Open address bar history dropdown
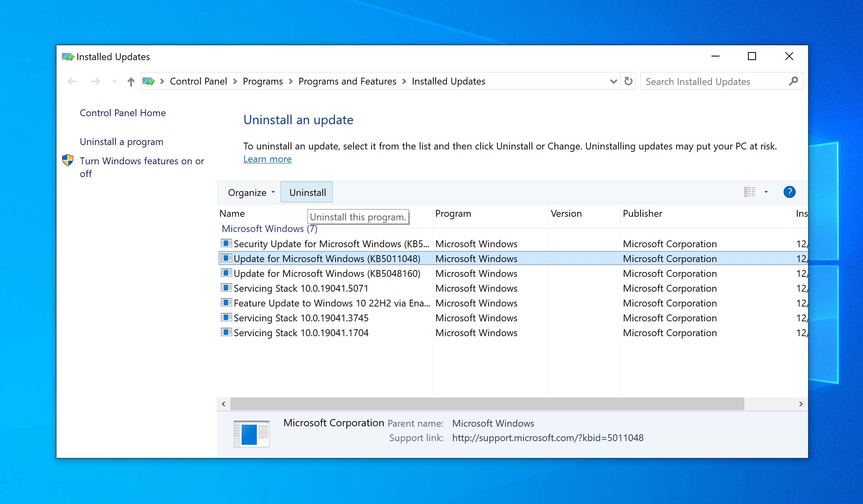This screenshot has height=504, width=863. tap(613, 82)
